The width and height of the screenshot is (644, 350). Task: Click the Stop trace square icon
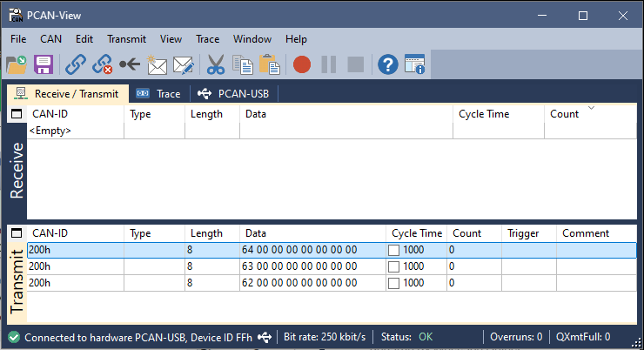[x=356, y=64]
